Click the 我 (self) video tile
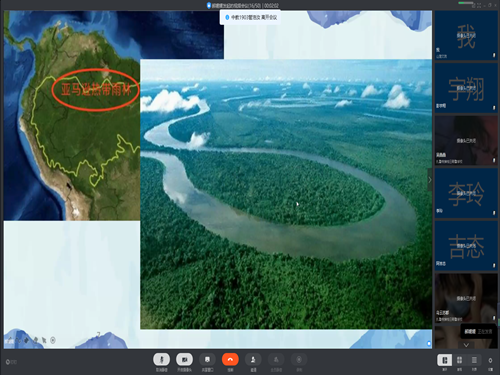The width and height of the screenshot is (500, 375). (x=466, y=35)
